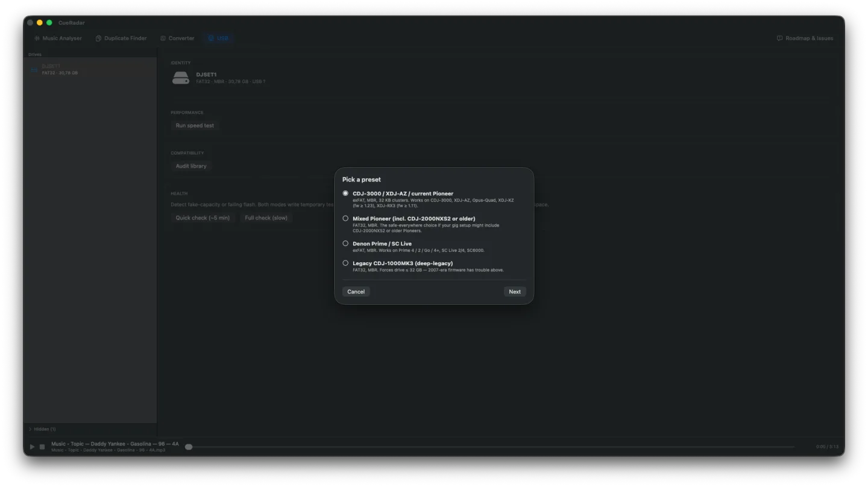Click the file name ending in '4A.mp3'

coord(108,450)
